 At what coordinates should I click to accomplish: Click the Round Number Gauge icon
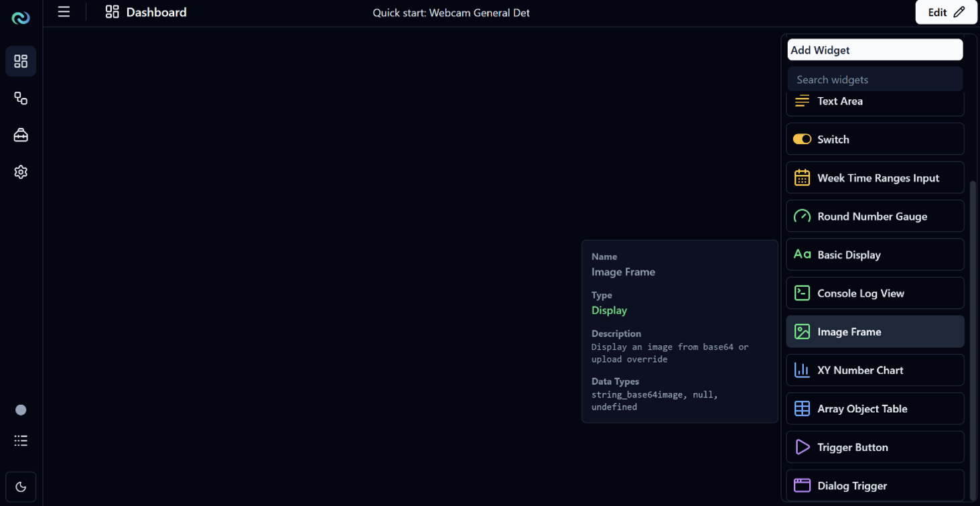click(x=802, y=216)
